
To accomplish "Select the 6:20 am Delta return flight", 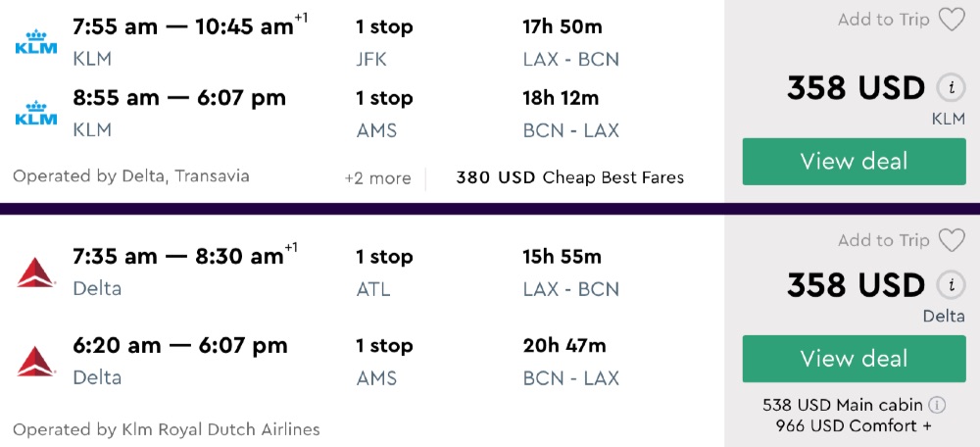I will pos(180,346).
